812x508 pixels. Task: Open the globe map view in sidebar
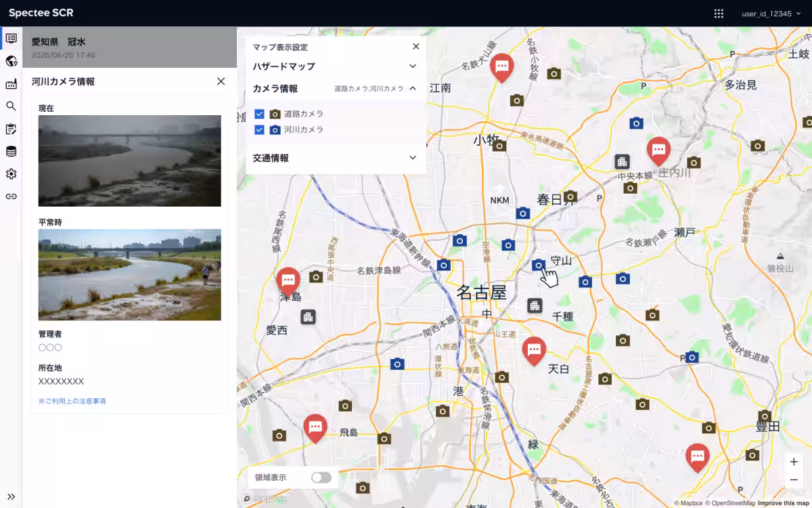click(11, 61)
